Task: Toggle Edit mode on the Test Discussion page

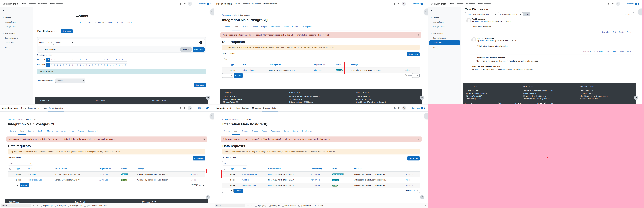Action: coord(637,4)
